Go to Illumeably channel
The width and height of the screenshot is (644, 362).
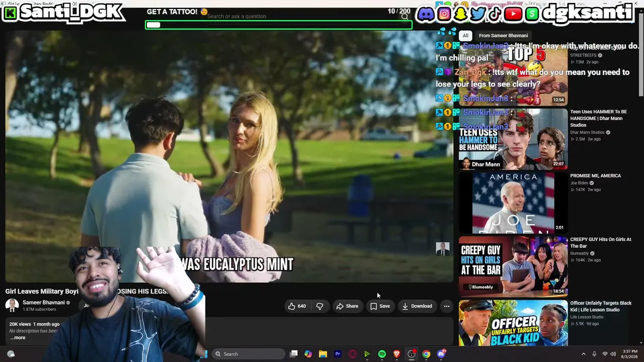579,253
